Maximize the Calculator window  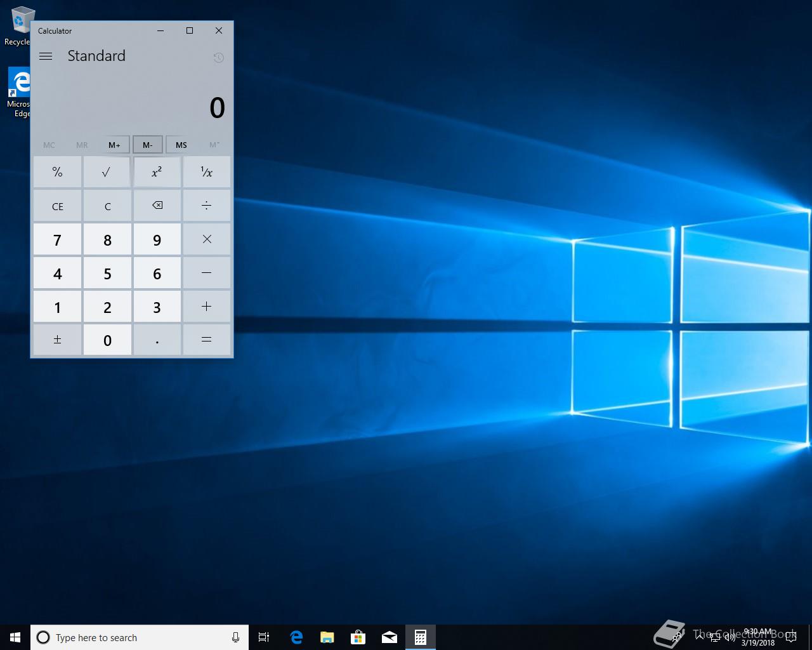(x=190, y=30)
